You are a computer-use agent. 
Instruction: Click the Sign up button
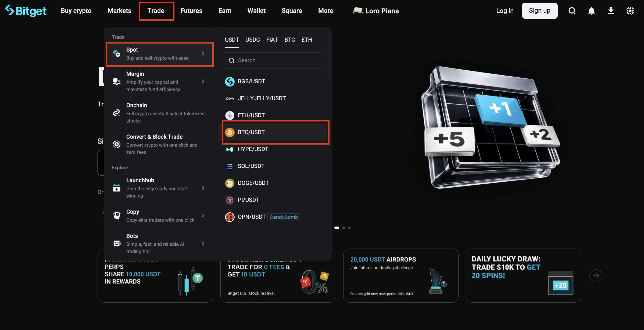tap(539, 11)
